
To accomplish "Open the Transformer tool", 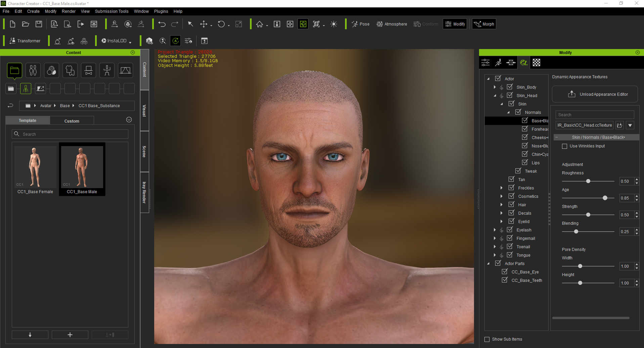I will point(25,41).
